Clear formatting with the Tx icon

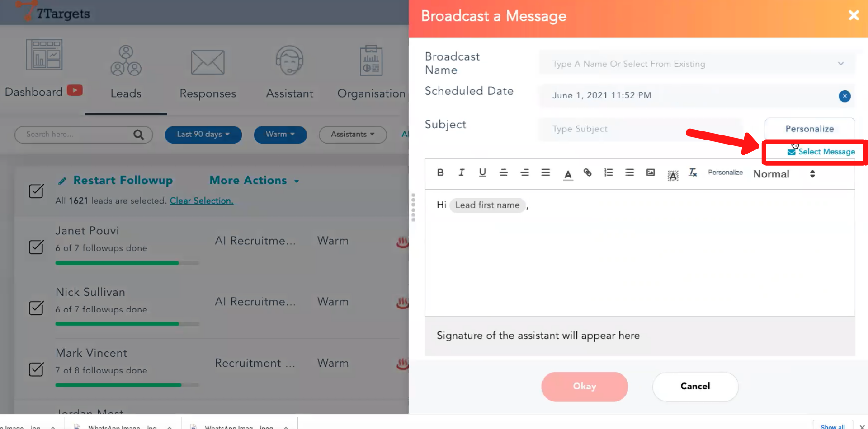[x=693, y=173]
